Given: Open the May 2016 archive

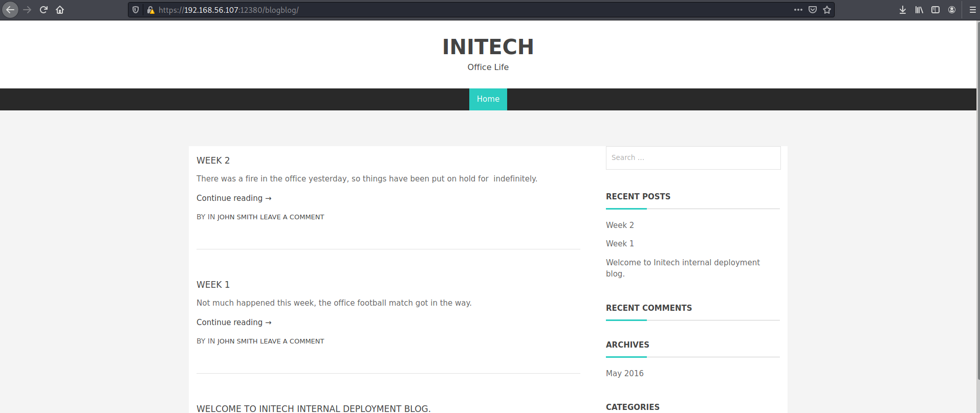Looking at the screenshot, I should [624, 374].
